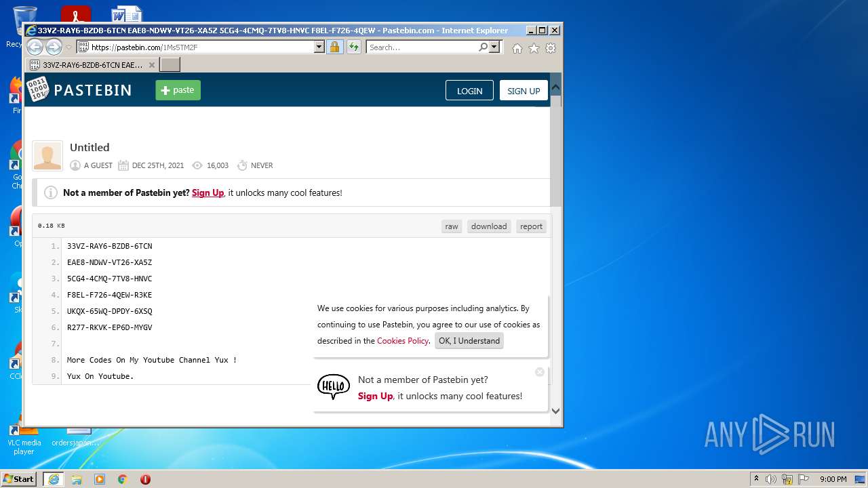Viewport: 868px width, 488px height.
Task: Open the red Opera taskbar icon
Action: pyautogui.click(x=145, y=479)
